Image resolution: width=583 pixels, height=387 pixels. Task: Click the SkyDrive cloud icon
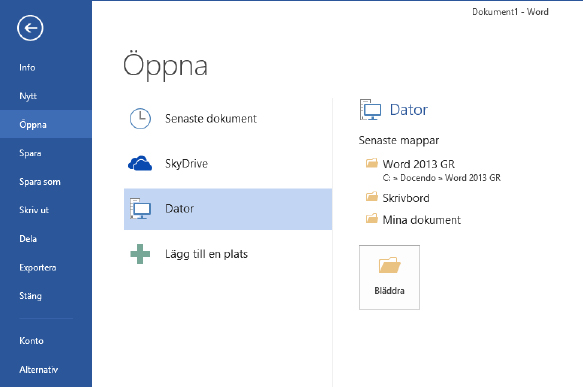tap(140, 163)
